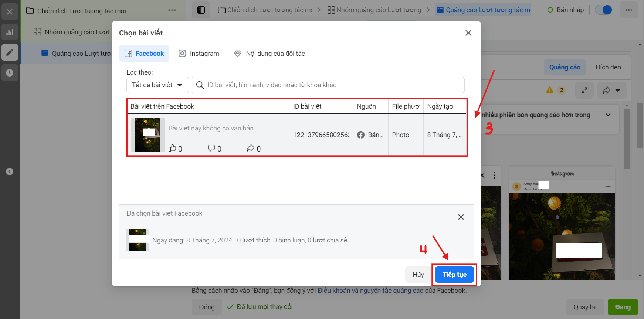Select the post thumbnail in the table row
This screenshot has height=319, width=644.
coord(148,135)
